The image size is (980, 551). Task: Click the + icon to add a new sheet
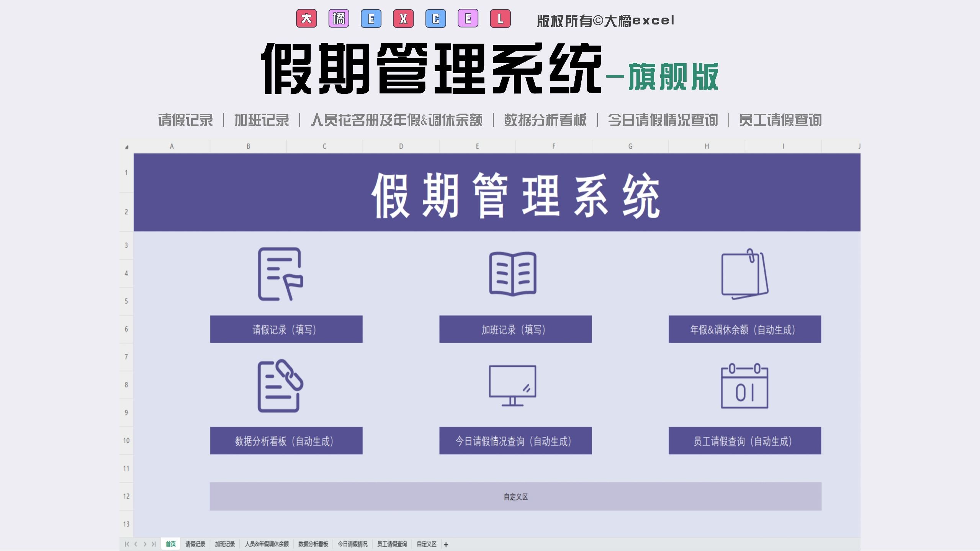(x=446, y=544)
